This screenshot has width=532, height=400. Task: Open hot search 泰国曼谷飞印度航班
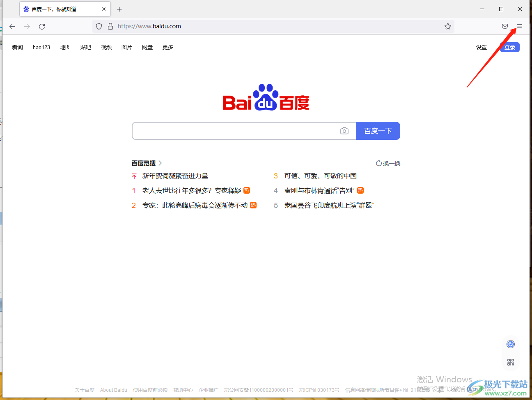329,206
